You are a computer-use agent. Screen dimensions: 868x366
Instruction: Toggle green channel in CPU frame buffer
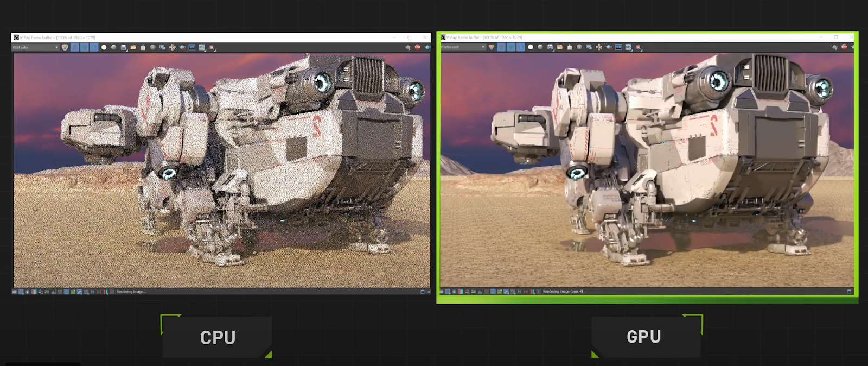[x=85, y=47]
